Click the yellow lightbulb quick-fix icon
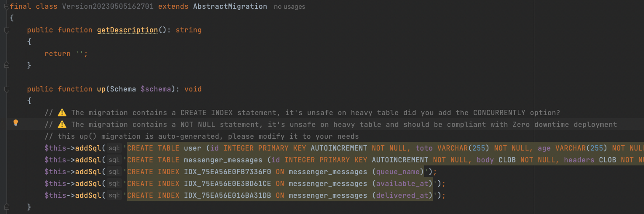Viewport: 644px width, 214px height. (x=15, y=123)
